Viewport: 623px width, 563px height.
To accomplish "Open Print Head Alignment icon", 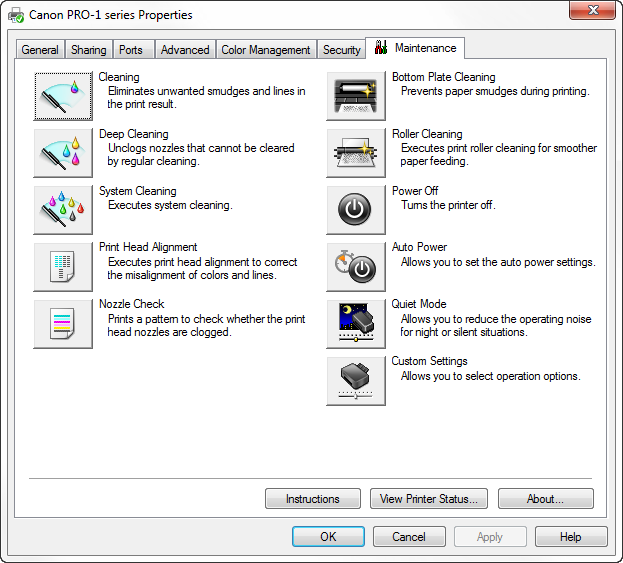I will tap(63, 267).
